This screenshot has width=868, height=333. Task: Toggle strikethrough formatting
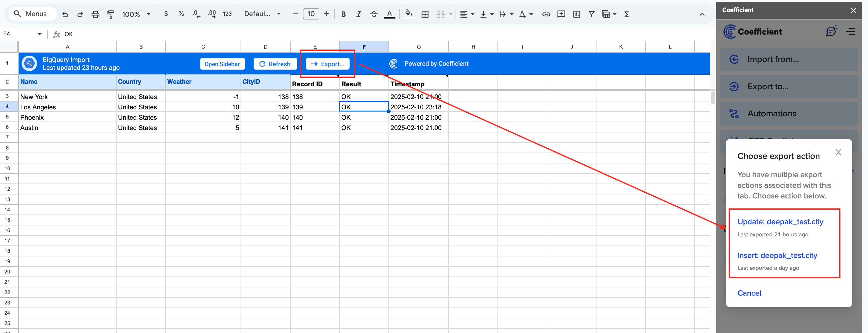pos(374,14)
